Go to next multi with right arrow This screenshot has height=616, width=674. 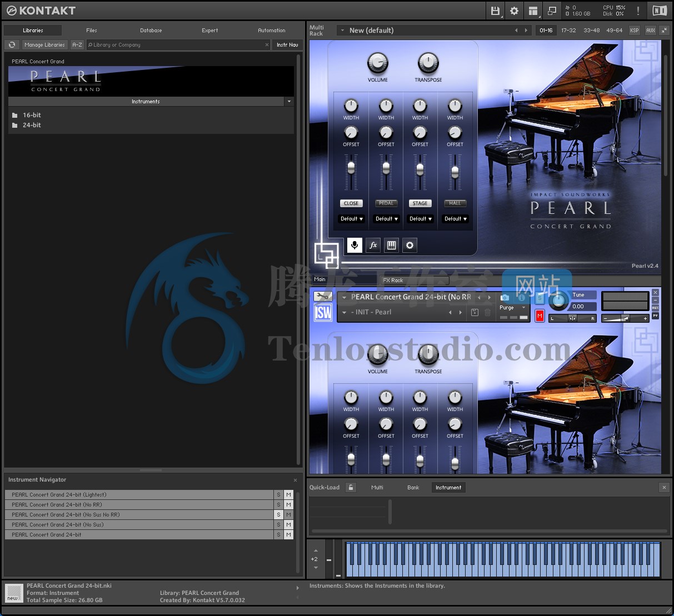point(526,31)
